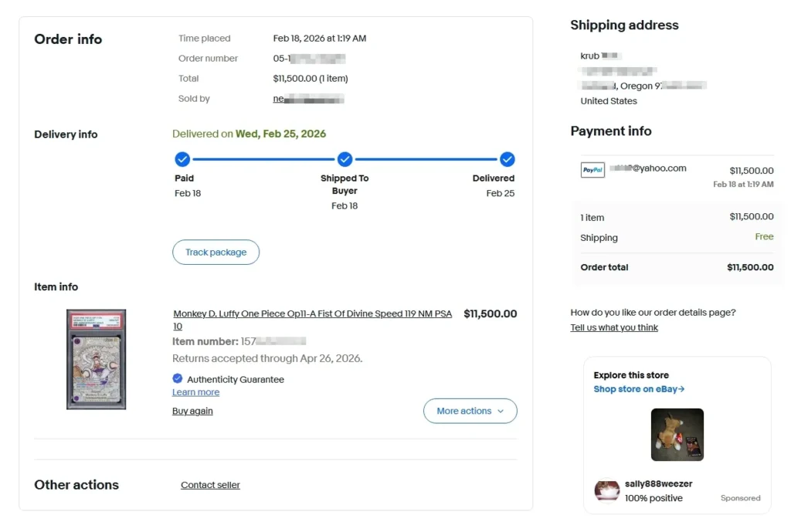This screenshot has height=532, width=791.
Task: Click the sally888weezer seller avatar
Action: (x=606, y=490)
